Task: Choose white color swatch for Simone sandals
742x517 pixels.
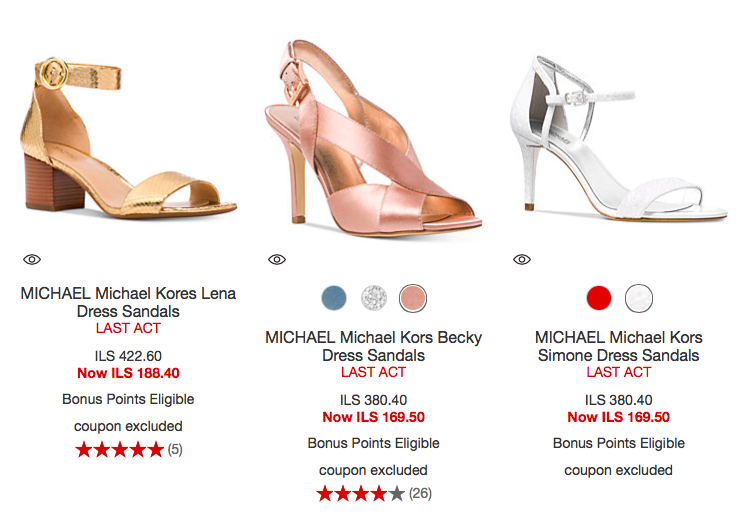Action: [638, 297]
